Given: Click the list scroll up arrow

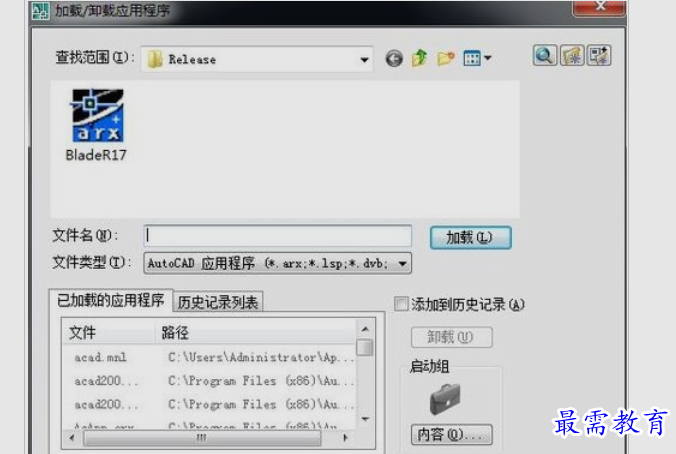Looking at the screenshot, I should point(365,329).
